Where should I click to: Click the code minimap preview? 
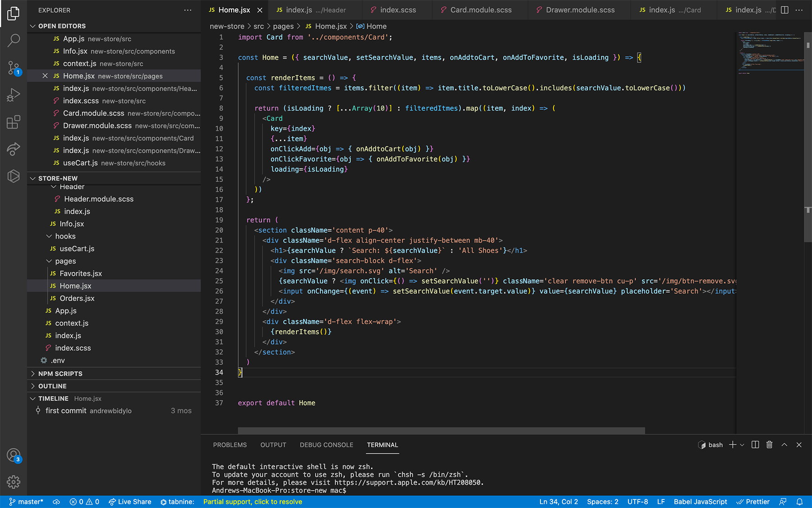(x=770, y=53)
